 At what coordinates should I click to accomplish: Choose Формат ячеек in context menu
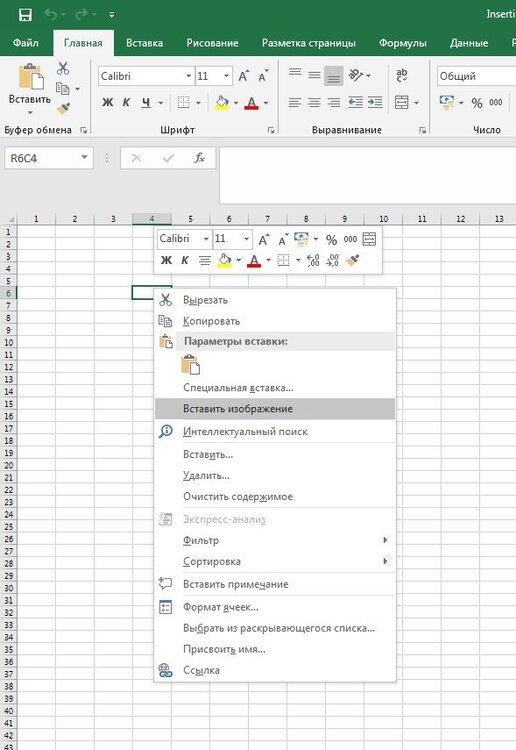click(x=275, y=607)
